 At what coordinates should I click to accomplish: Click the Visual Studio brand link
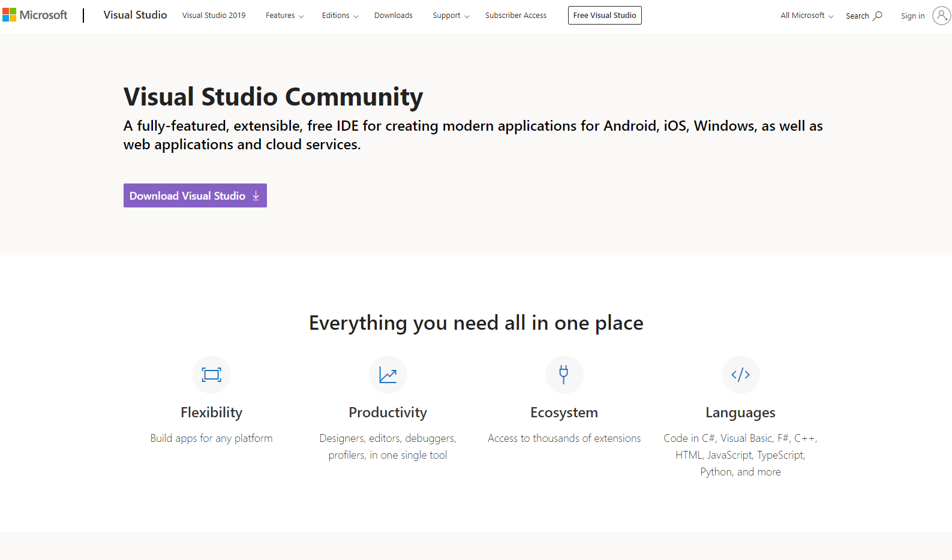[135, 15]
